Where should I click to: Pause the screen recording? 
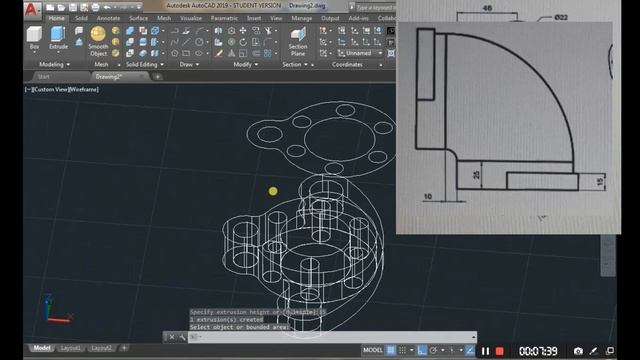click(485, 351)
